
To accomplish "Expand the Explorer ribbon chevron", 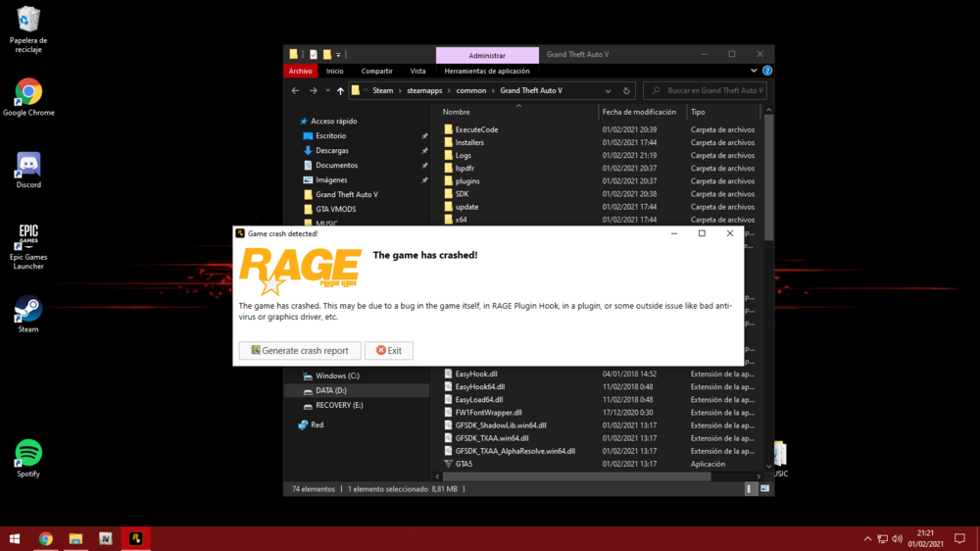I will click(x=754, y=71).
